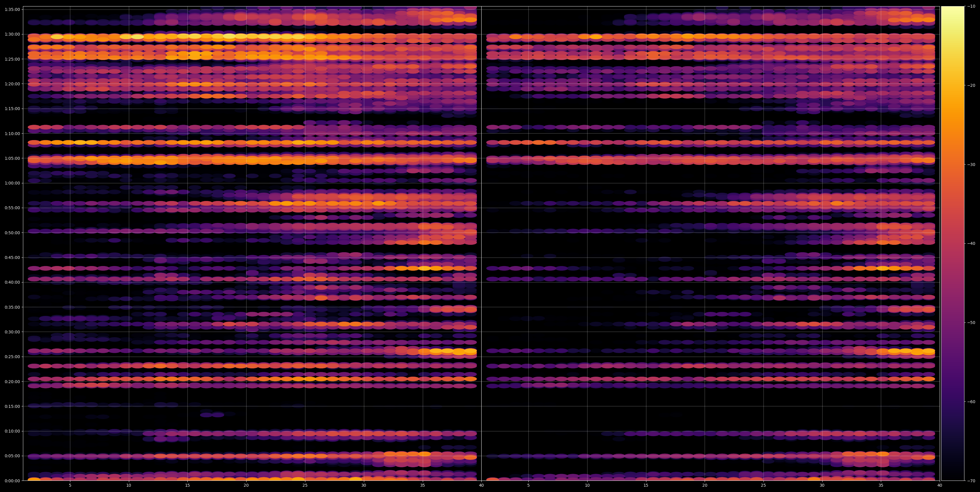Select the 0:35:00 y-axis tick label
Screen dimensions: 980x492
coord(12,307)
